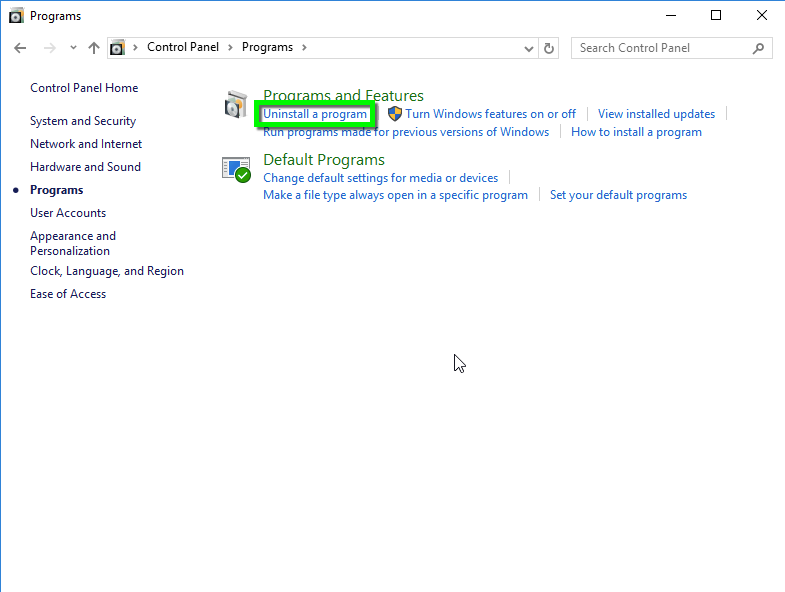
Task: Select Programs in left sidebar
Action: coord(57,190)
